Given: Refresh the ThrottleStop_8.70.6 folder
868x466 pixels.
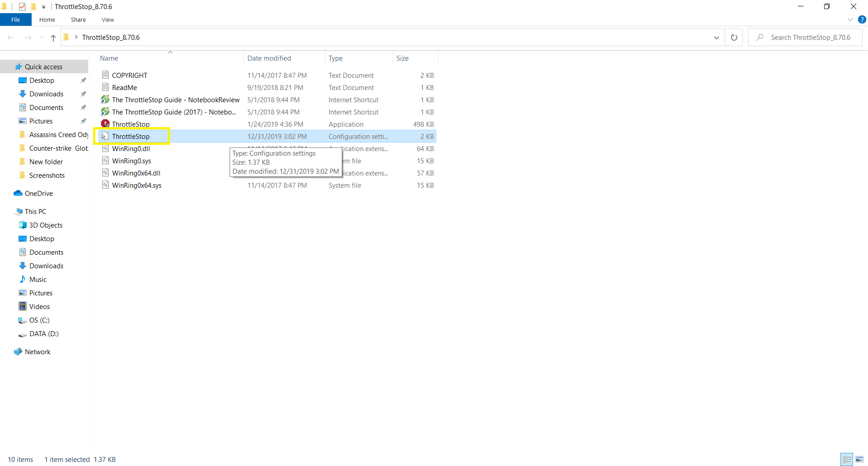Looking at the screenshot, I should tap(734, 38).
